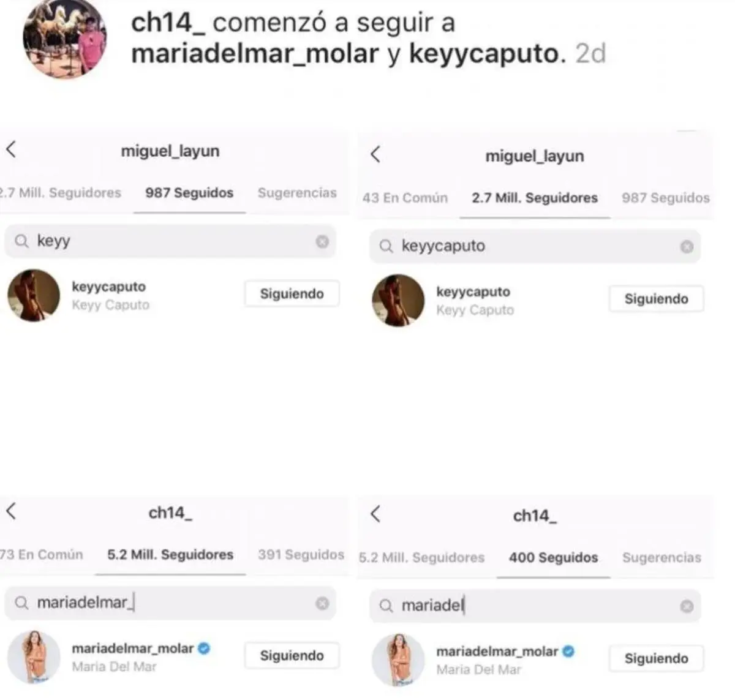The width and height of the screenshot is (735, 700).
Task: Open the 73 En Común tab
Action: coord(41,554)
